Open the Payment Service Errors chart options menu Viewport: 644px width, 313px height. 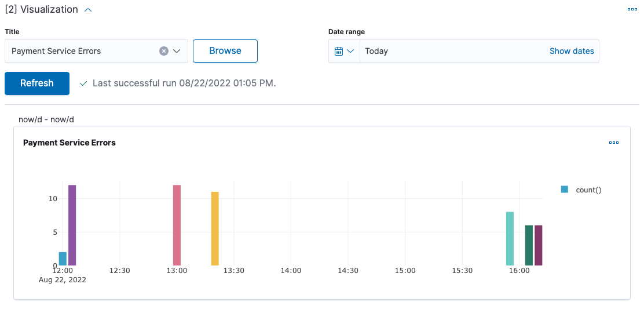coord(614,143)
